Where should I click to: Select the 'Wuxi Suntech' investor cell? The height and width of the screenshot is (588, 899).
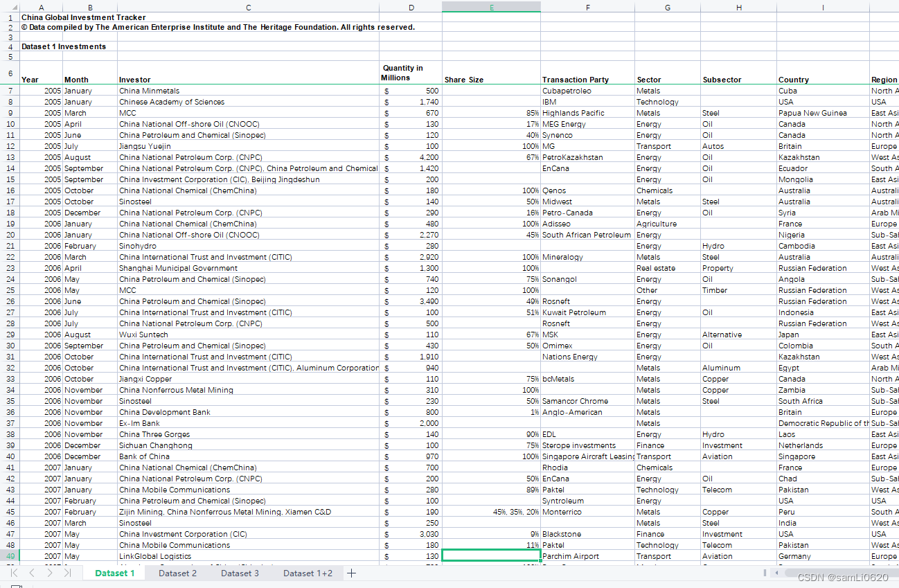pos(248,335)
